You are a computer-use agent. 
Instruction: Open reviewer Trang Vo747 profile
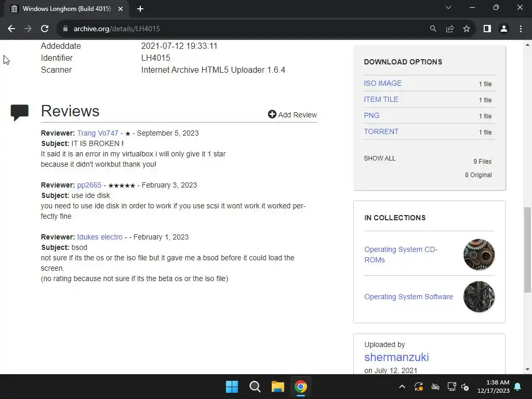(x=98, y=133)
